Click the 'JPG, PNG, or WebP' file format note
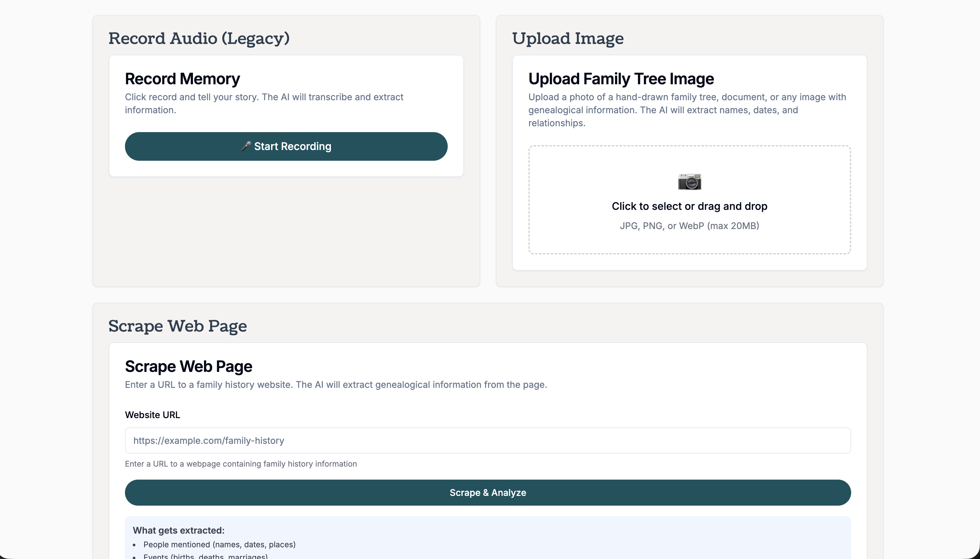Screen dimensions: 980x559 click(x=689, y=226)
